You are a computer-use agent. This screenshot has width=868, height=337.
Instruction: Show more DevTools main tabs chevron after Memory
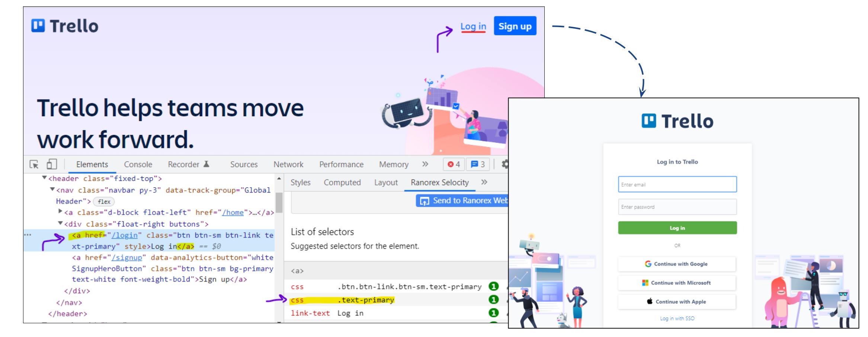[425, 164]
